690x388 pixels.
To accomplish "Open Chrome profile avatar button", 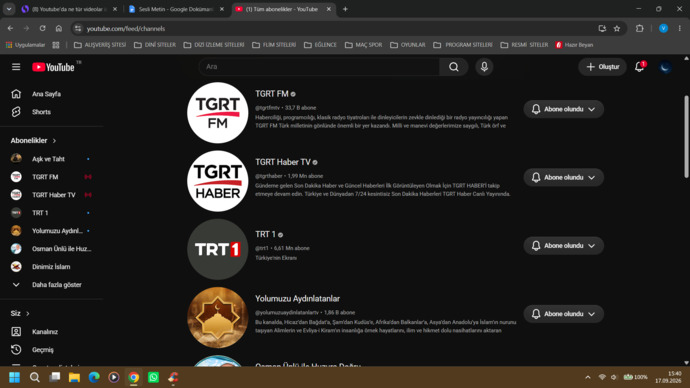I will click(x=663, y=29).
